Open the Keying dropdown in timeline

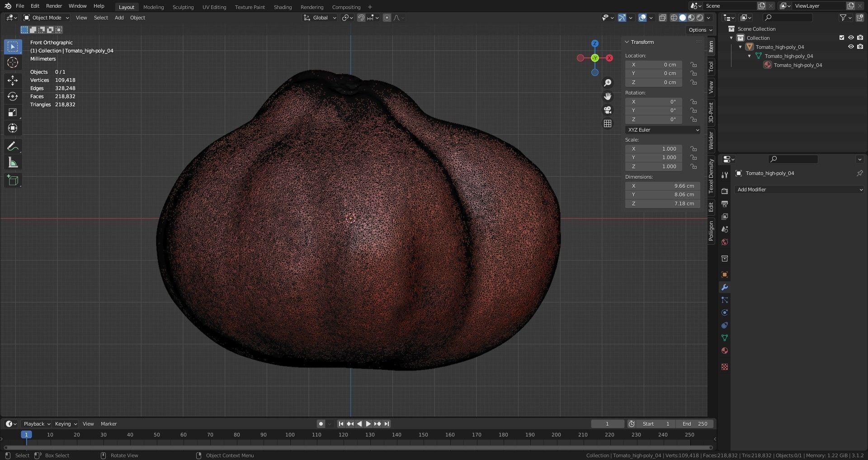(x=66, y=424)
